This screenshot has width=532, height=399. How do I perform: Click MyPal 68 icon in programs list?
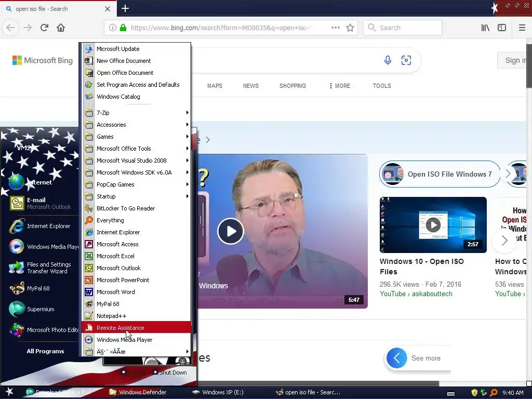pos(89,303)
